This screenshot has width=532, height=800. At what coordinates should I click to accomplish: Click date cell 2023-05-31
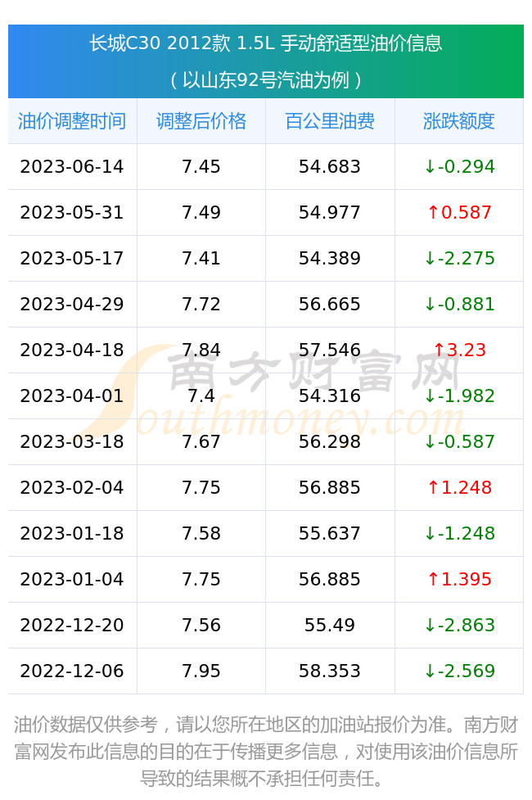tap(72, 213)
